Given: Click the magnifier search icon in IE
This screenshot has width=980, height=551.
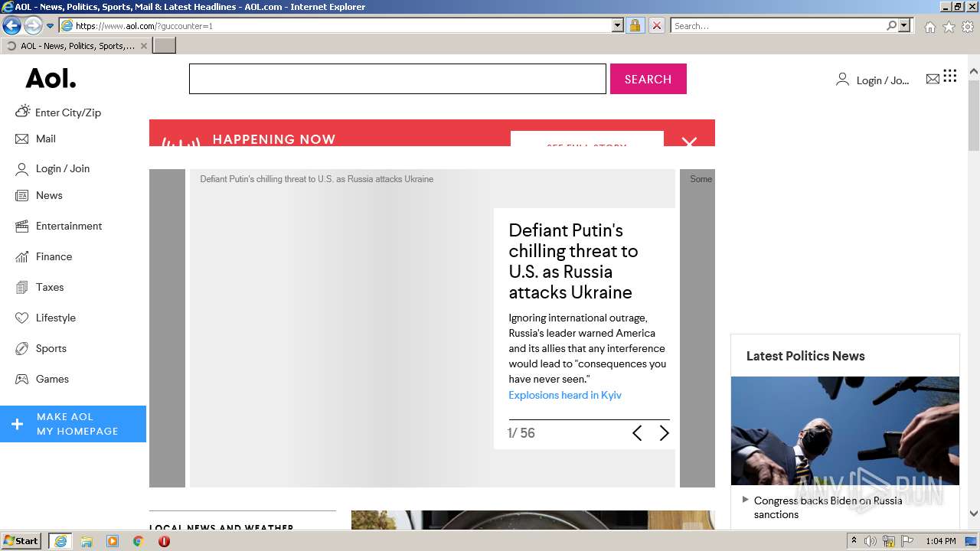Looking at the screenshot, I should tap(891, 25).
